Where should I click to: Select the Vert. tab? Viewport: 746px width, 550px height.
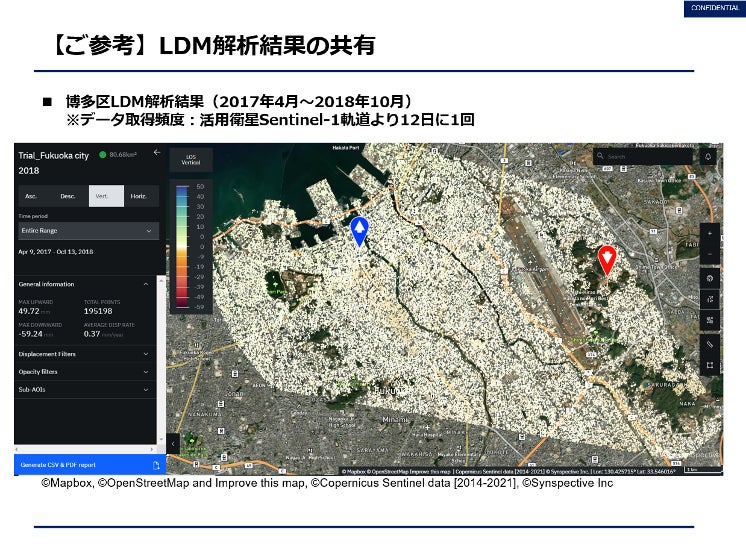click(x=106, y=196)
